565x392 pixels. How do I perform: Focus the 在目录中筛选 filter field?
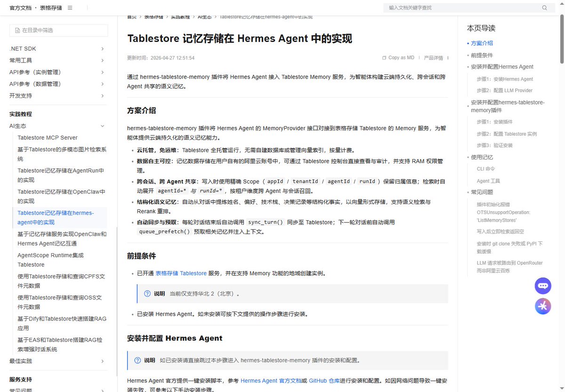(59, 31)
